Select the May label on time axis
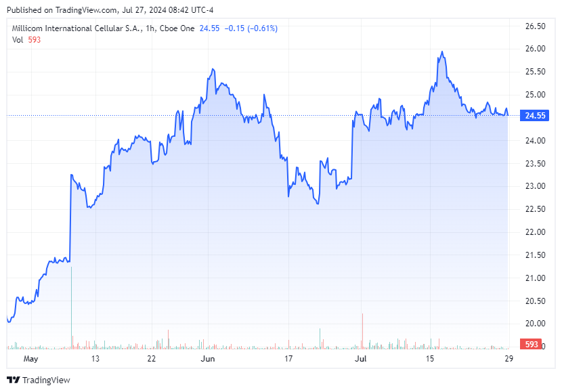 (32, 359)
